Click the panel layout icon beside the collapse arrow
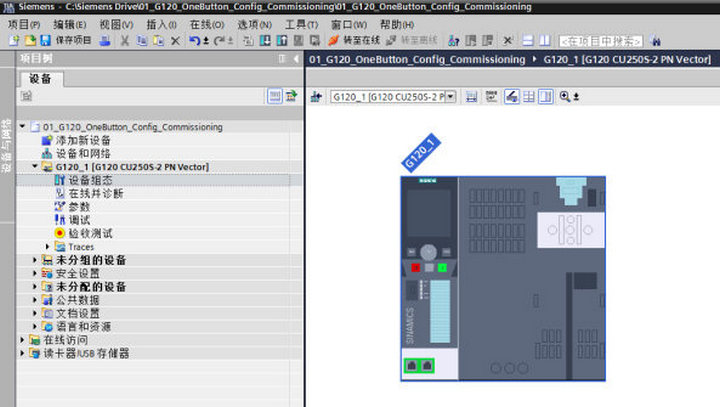720x407 pixels. point(282,59)
